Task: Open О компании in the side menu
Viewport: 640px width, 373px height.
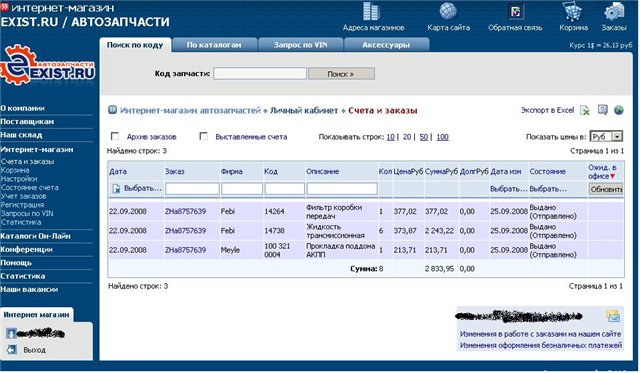Action: 22,108
